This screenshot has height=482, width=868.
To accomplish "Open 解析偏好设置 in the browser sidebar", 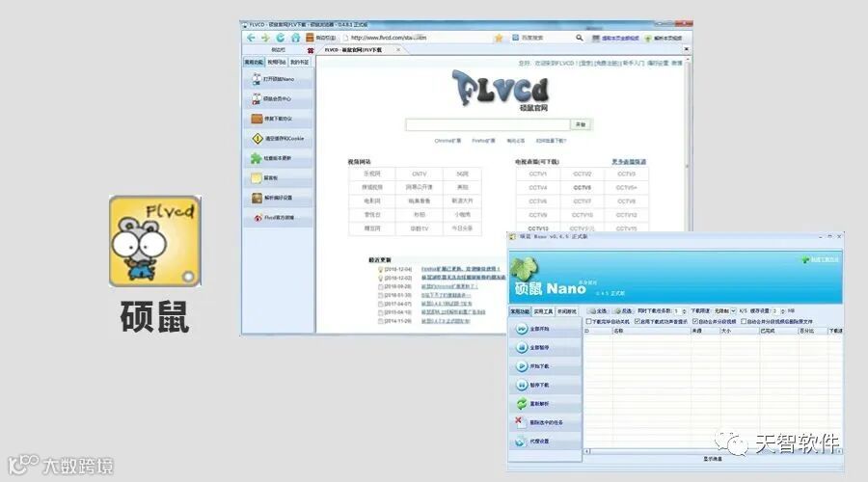I will point(279,198).
